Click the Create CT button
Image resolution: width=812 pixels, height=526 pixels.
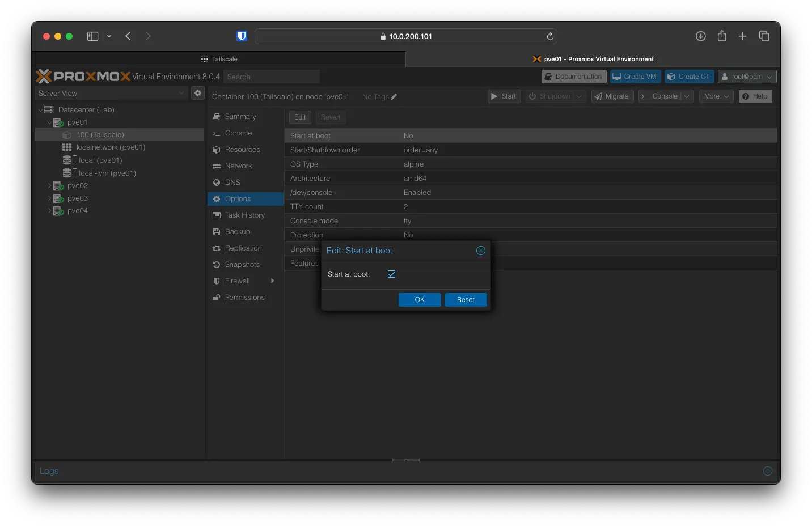[x=689, y=77]
